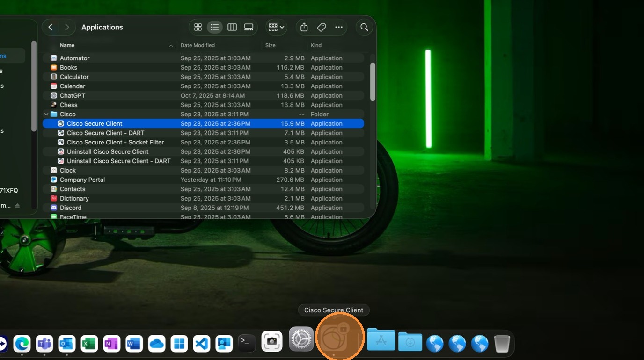
Task: Open the Group By dropdown in toolbar
Action: pos(276,27)
